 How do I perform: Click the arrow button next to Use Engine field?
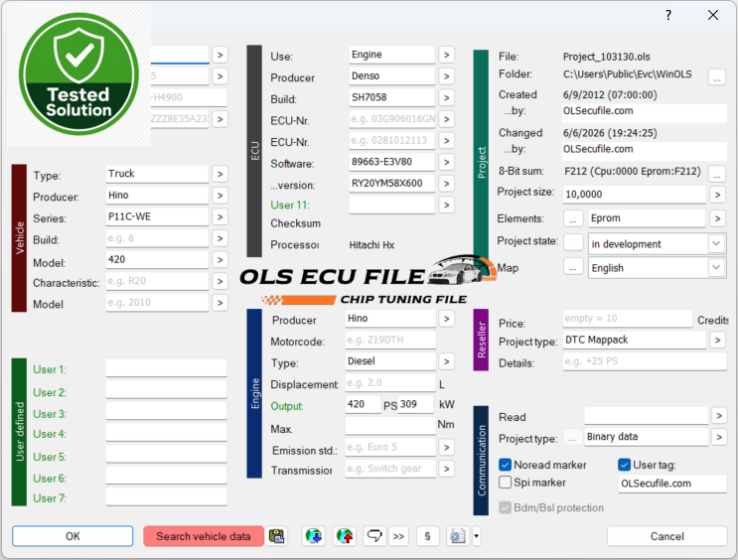point(446,55)
